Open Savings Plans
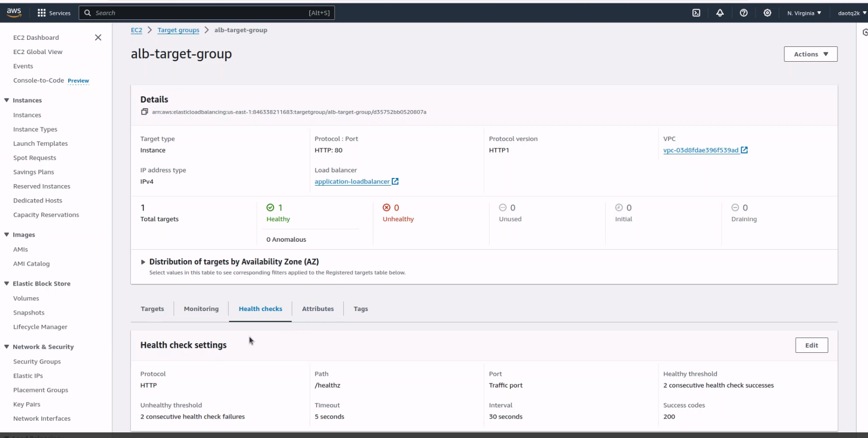 coord(34,172)
